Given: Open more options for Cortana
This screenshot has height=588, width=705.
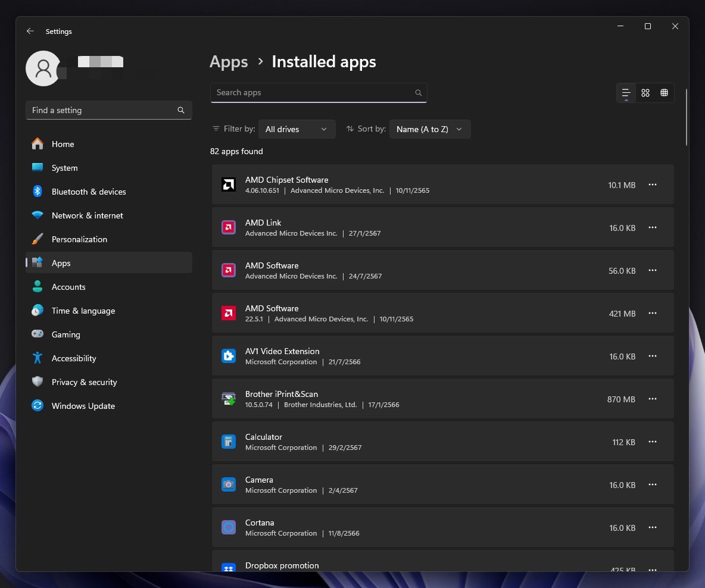Looking at the screenshot, I should tap(653, 527).
